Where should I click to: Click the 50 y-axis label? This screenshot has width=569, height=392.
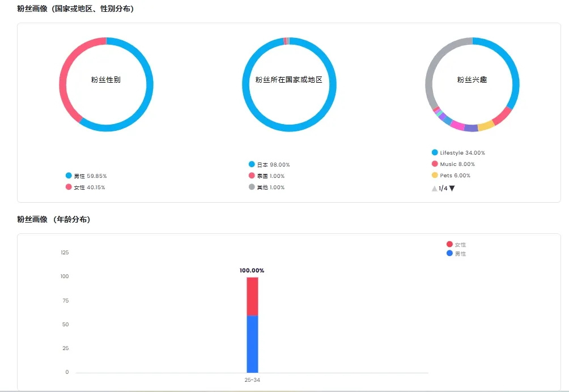tap(65, 324)
